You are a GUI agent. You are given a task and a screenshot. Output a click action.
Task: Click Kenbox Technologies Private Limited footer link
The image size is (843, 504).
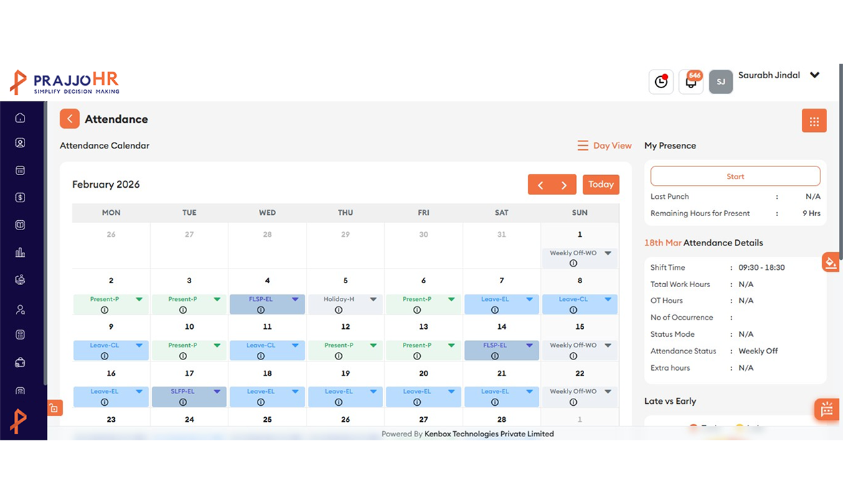[489, 434]
